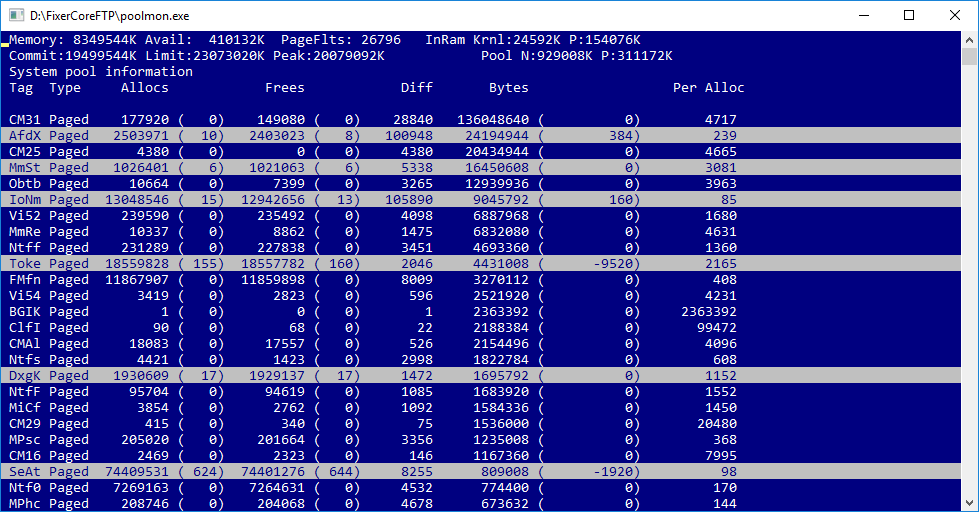Click the Avail: 410132K value

[x=205, y=40]
